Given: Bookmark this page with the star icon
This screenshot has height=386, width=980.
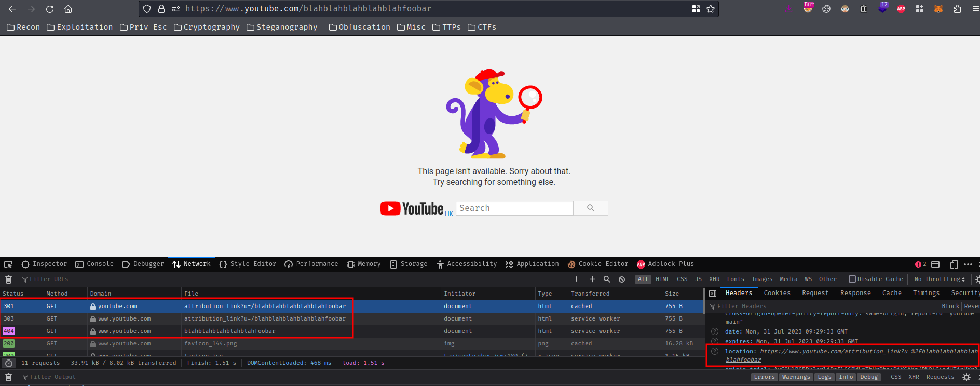Looking at the screenshot, I should click(x=711, y=9).
